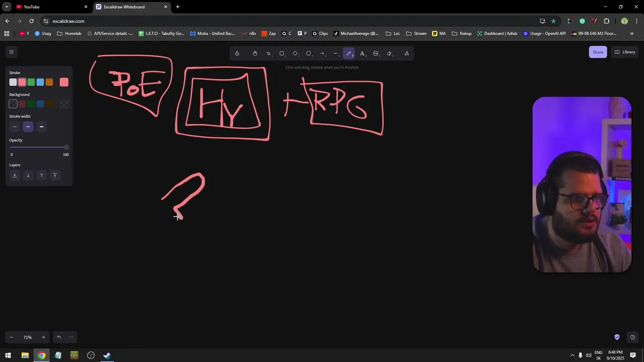Select the Excalidraw Whiteboard tab
This screenshot has width=644, height=362.
pos(132,7)
